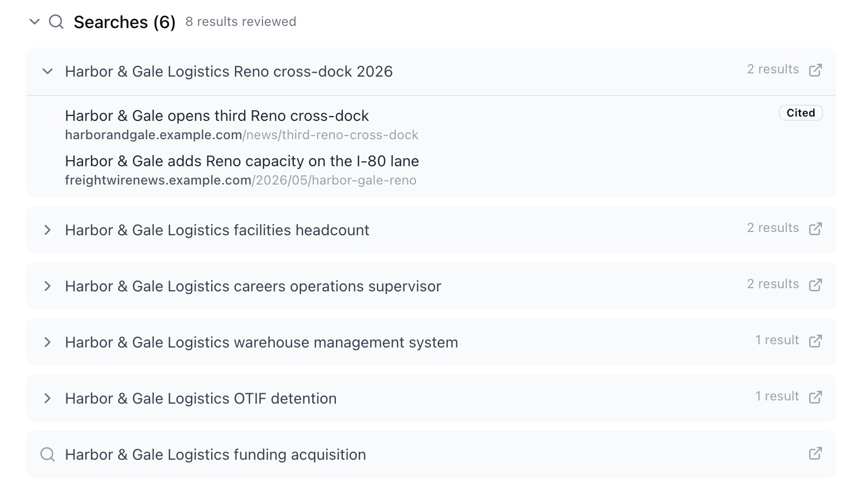The height and width of the screenshot is (504, 862).
Task: Click the "Searches (6)" heading
Action: pos(125,22)
